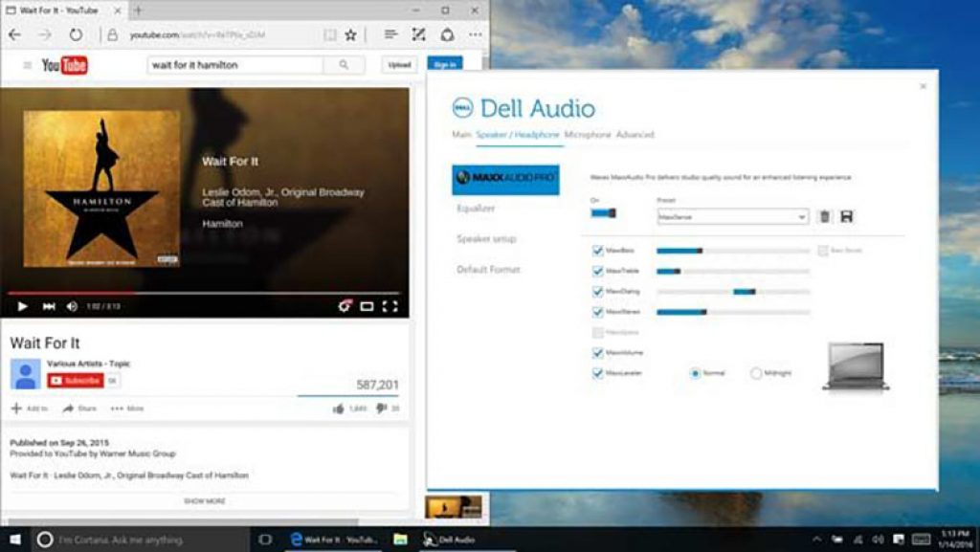Switch to the Microphone tab

588,134
